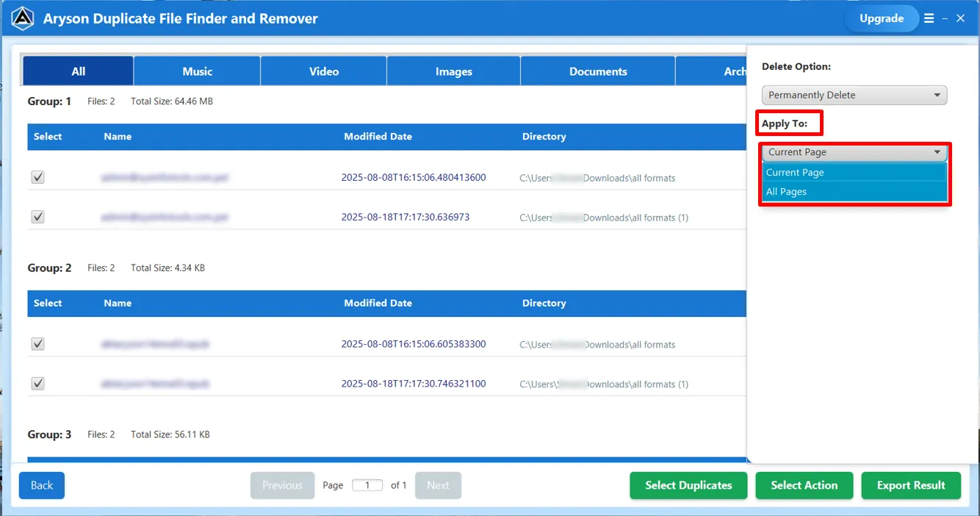Uncheck the second file in Group 2
The width and height of the screenshot is (980, 516).
coord(37,383)
